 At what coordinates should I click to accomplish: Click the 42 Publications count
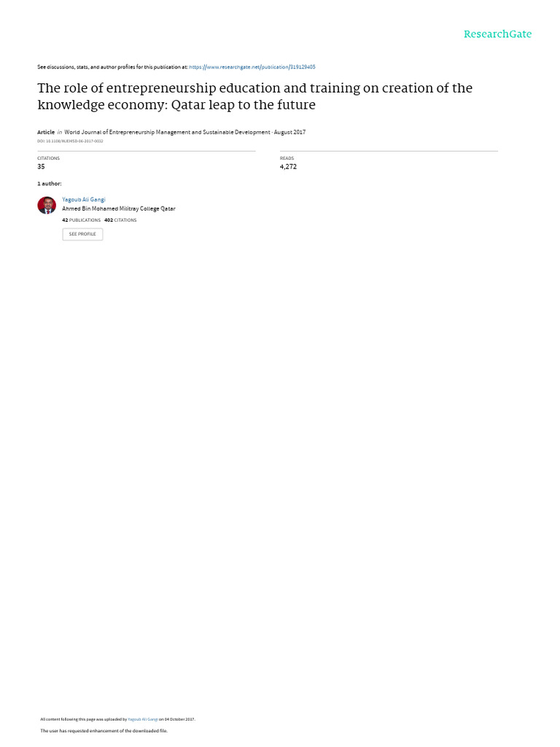[x=82, y=220]
